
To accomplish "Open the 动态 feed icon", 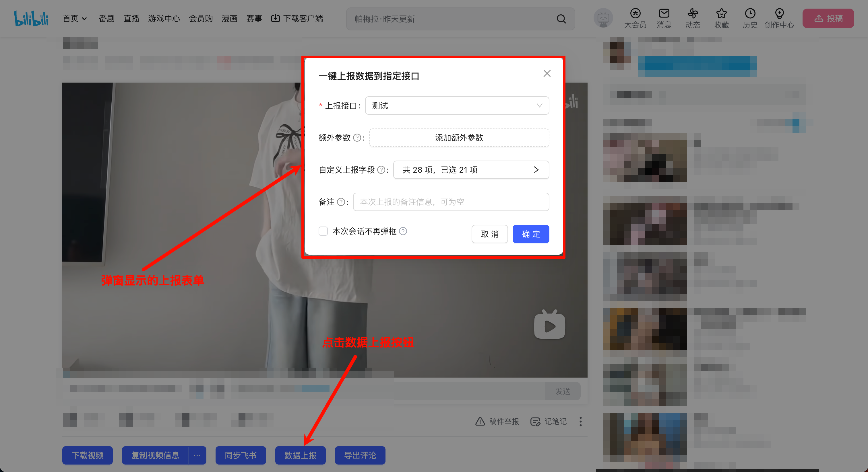I will [x=692, y=14].
